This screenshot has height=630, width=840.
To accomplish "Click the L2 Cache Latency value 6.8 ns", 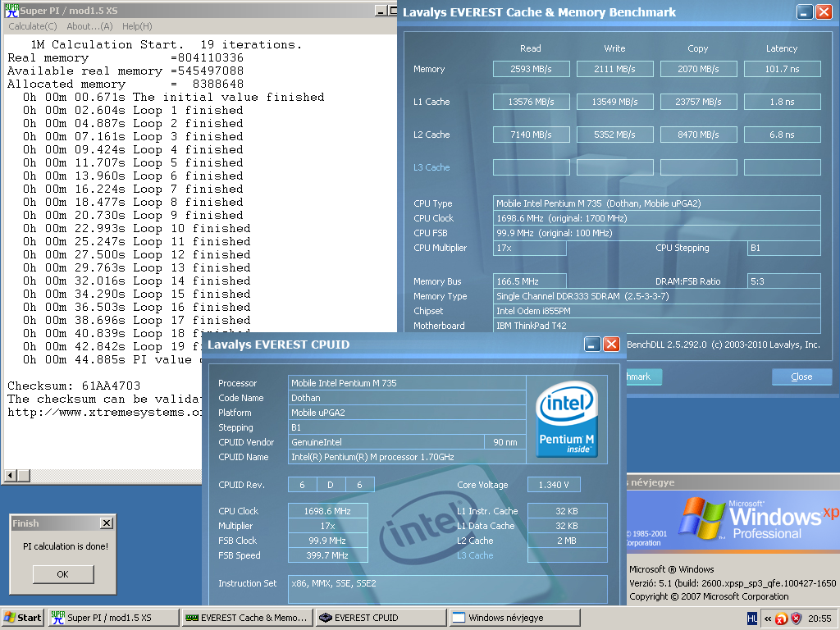I will (782, 135).
